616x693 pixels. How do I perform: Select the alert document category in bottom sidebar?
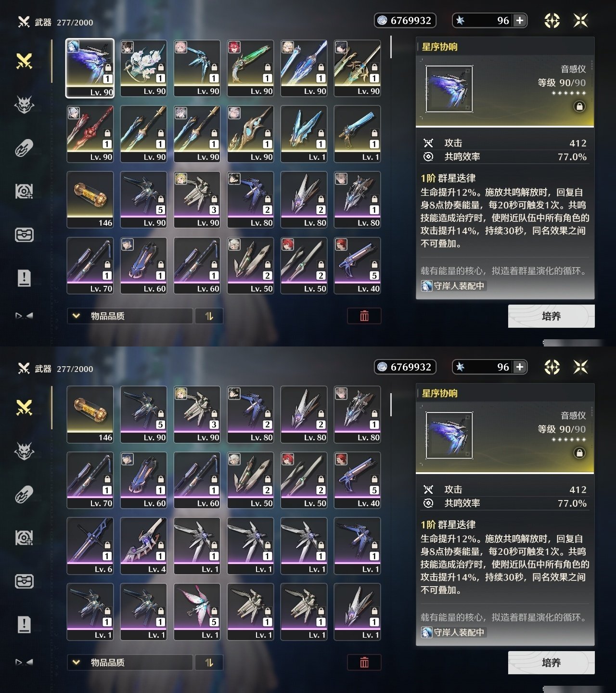click(x=24, y=624)
